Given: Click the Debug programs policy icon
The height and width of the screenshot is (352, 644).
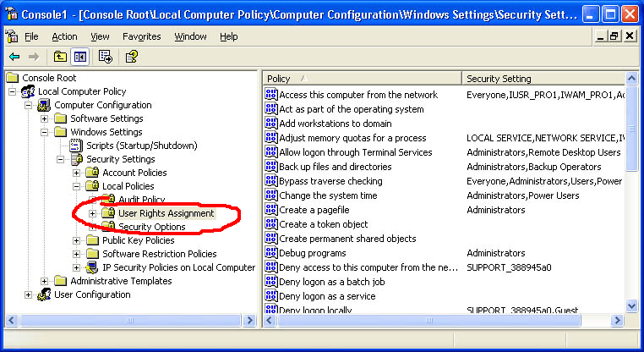Looking at the screenshot, I should point(271,253).
